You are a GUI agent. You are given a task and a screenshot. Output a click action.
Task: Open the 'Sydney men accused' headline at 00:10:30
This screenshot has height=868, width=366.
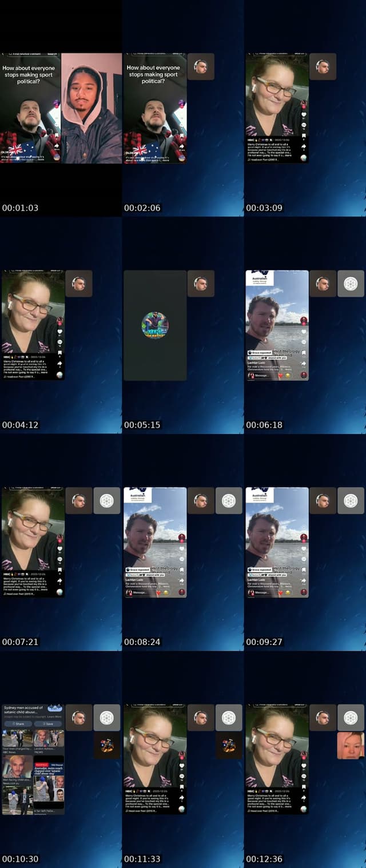(x=23, y=710)
